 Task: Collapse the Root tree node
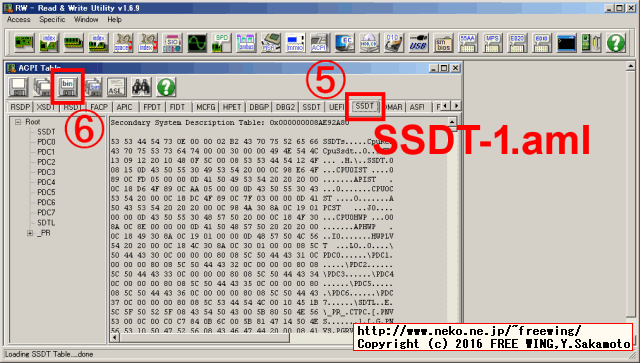tap(18, 122)
